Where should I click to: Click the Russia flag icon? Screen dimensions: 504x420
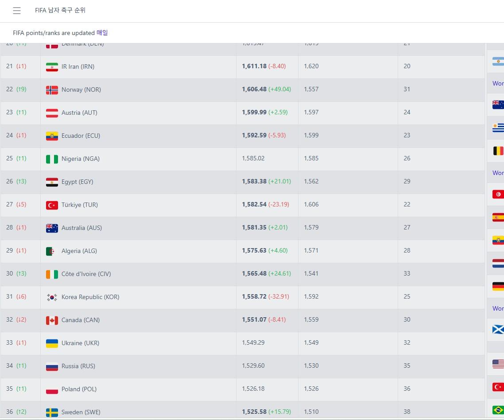(52, 366)
